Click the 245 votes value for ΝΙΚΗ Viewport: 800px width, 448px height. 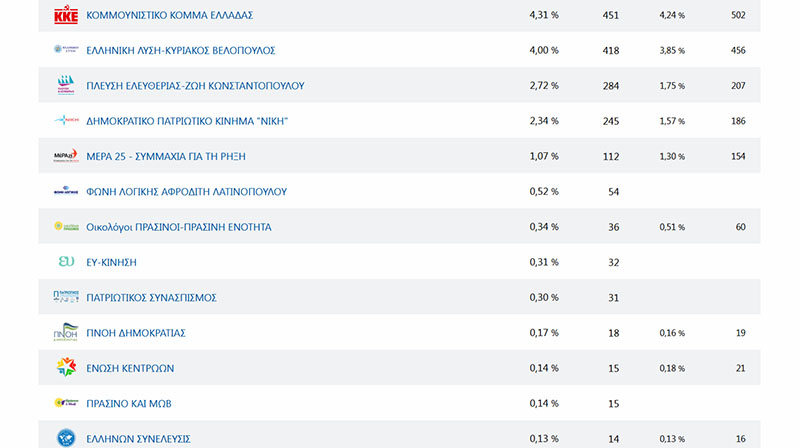[609, 122]
